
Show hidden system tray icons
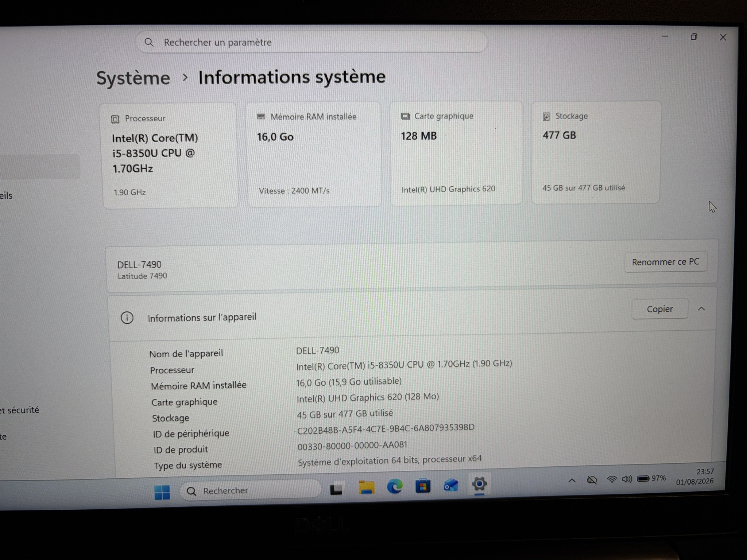pyautogui.click(x=572, y=481)
